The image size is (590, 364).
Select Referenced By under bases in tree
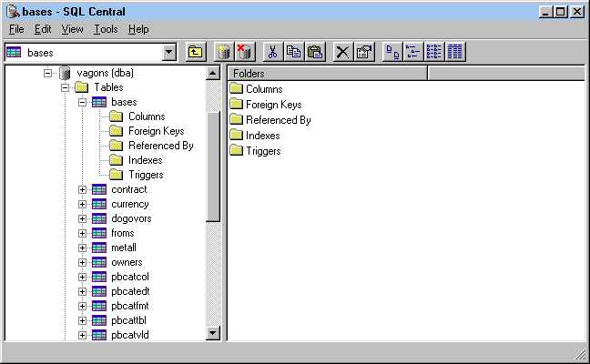pyautogui.click(x=161, y=146)
